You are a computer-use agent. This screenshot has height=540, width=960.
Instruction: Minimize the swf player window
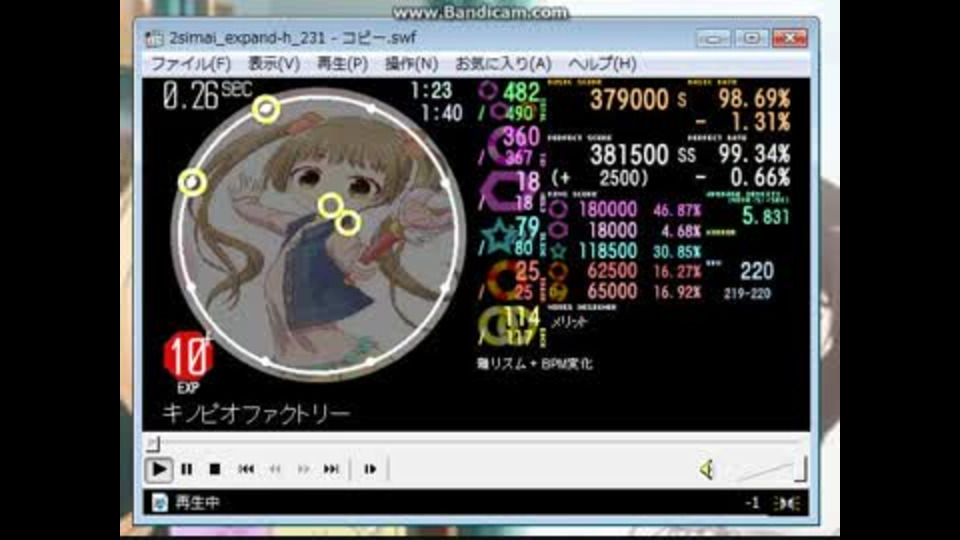pos(713,39)
